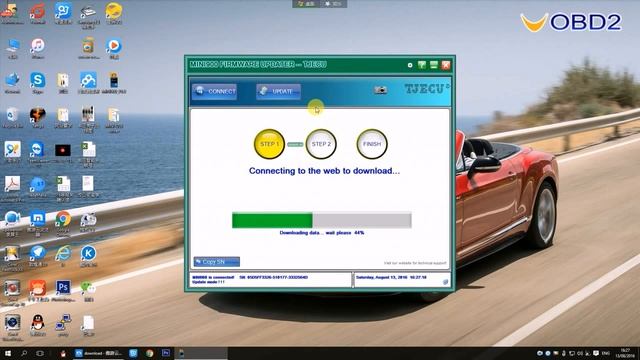This screenshot has width=640, height=360.
Task: Open Internet Explorer desktop shortcut
Action: (x=63, y=256)
